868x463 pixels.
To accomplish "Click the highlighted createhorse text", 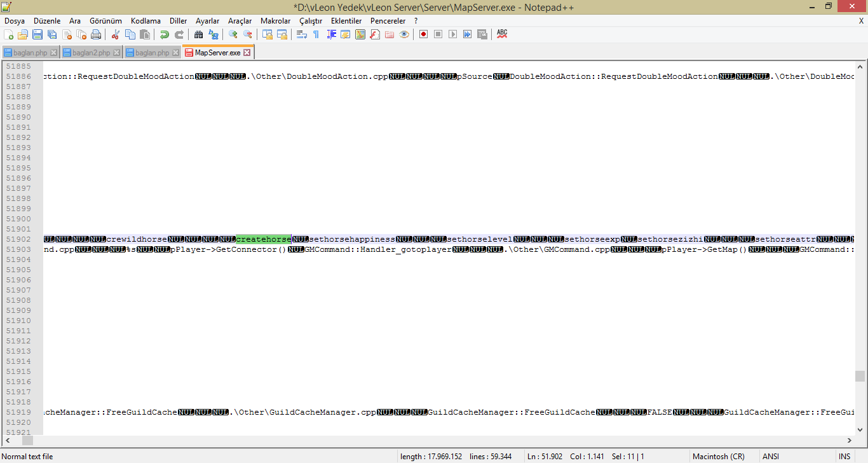I will coord(264,239).
